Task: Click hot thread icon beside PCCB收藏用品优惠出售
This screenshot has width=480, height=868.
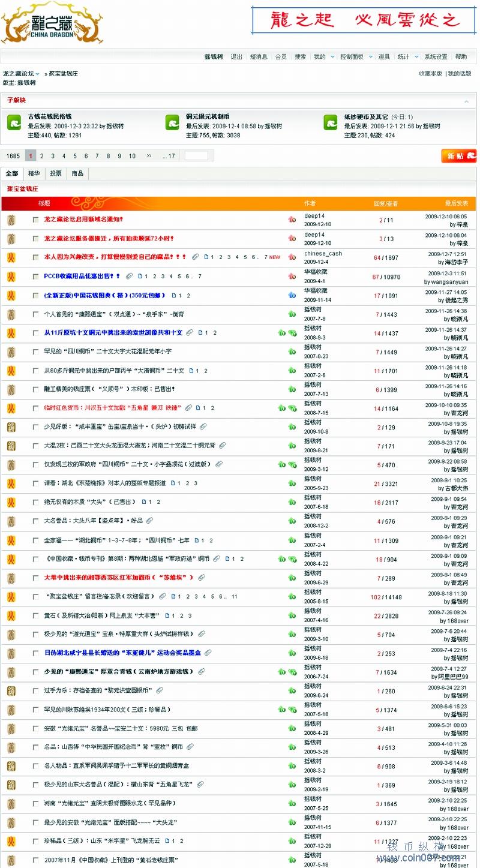Action: 11,277
